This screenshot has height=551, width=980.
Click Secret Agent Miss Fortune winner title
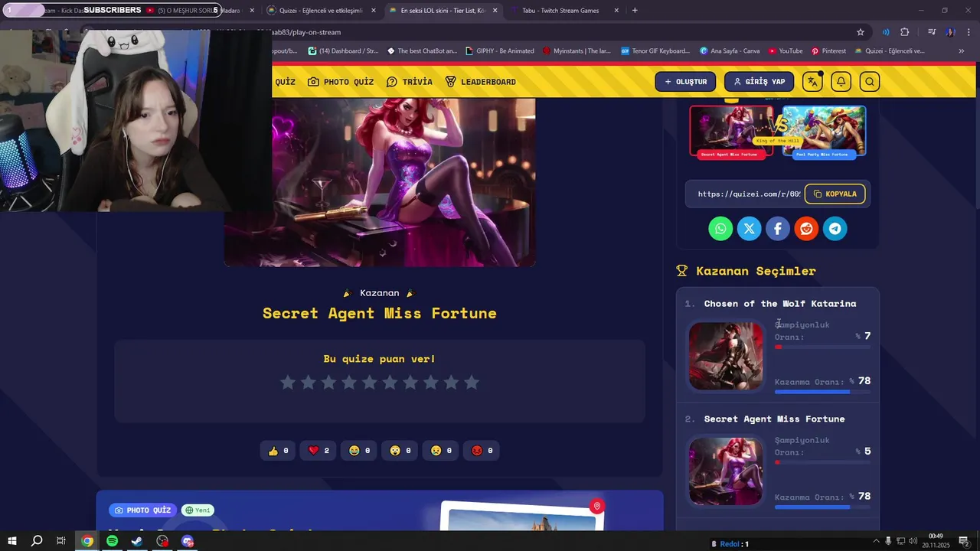[380, 313]
